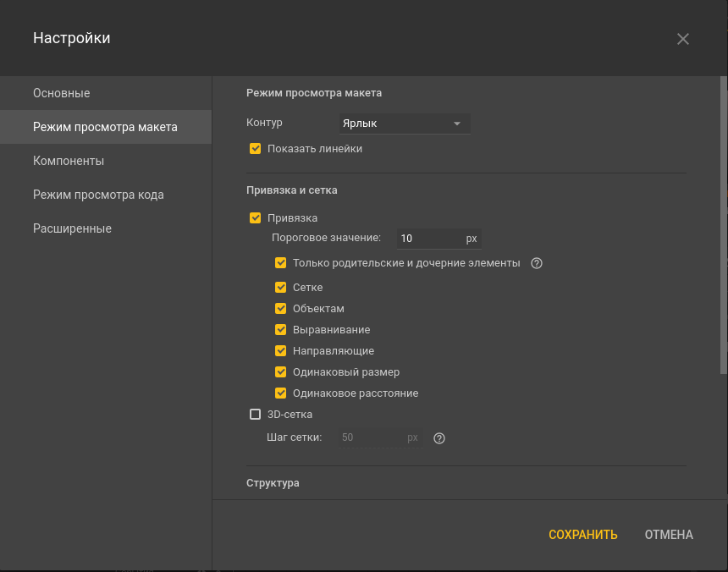Enable the 3D-сетка checkbox
Image resolution: width=728 pixels, height=572 pixels.
[x=256, y=415]
